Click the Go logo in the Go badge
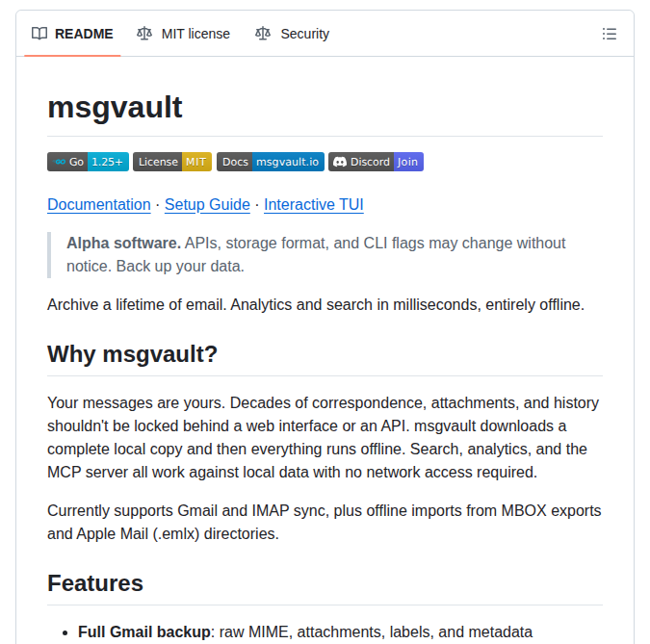Screen dimensions: 650x644 (x=60, y=162)
